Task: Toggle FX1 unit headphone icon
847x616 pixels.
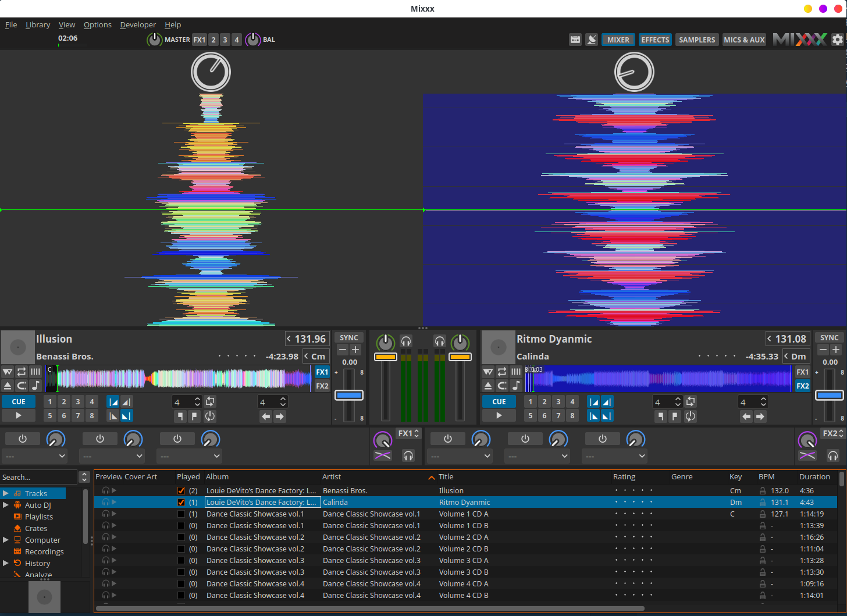Action: click(408, 455)
